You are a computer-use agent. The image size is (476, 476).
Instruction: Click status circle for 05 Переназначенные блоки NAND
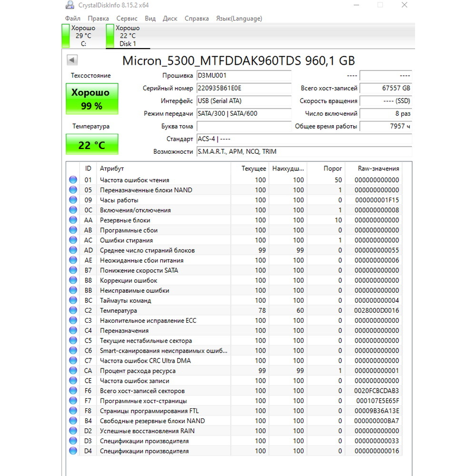pyautogui.click(x=73, y=190)
